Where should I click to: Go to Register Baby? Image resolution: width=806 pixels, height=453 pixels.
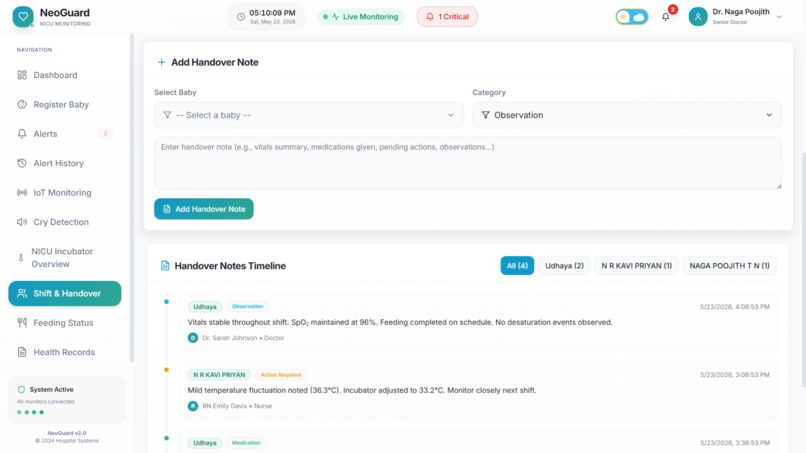point(65,104)
